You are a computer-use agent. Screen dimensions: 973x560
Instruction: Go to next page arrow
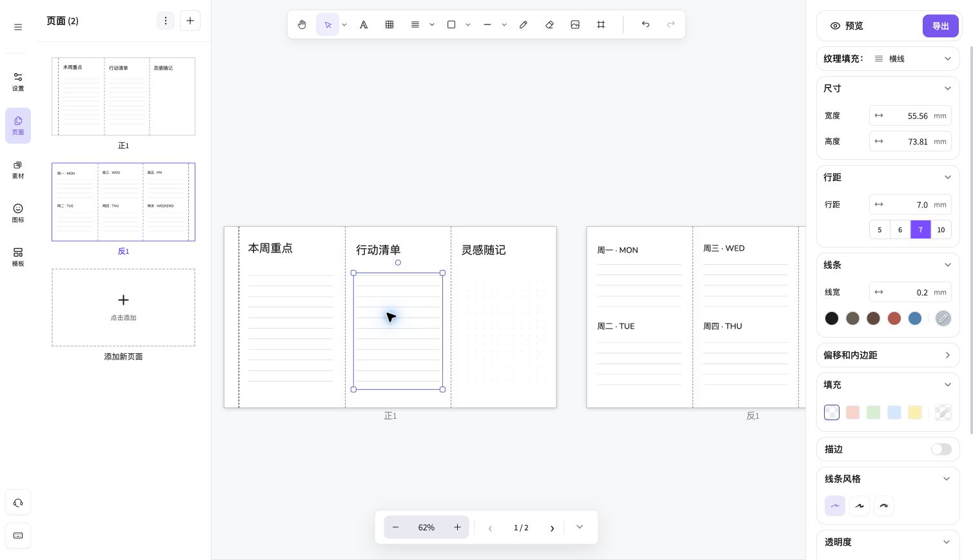point(552,528)
